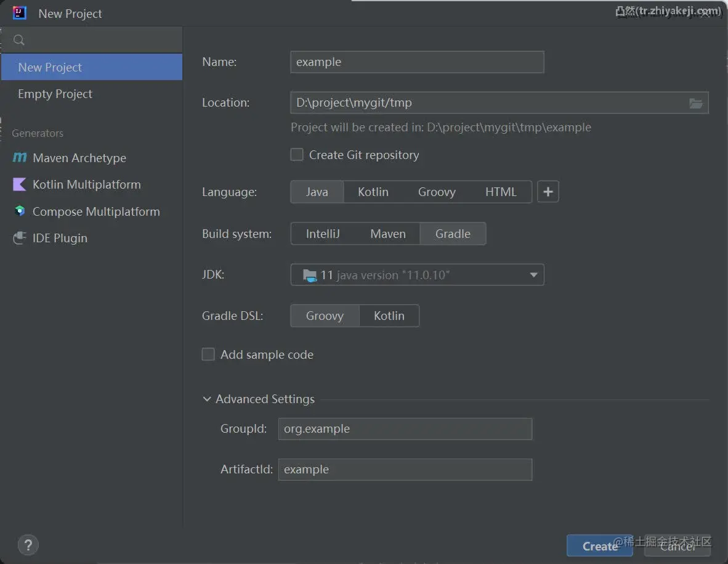The image size is (728, 564).
Task: Click the project Name input field
Action: [417, 62]
